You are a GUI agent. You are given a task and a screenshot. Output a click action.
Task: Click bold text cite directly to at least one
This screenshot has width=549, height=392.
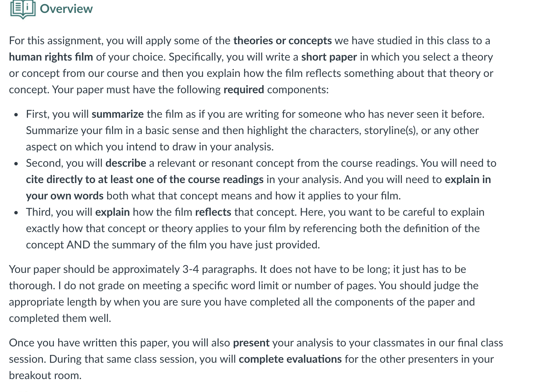pos(145,179)
